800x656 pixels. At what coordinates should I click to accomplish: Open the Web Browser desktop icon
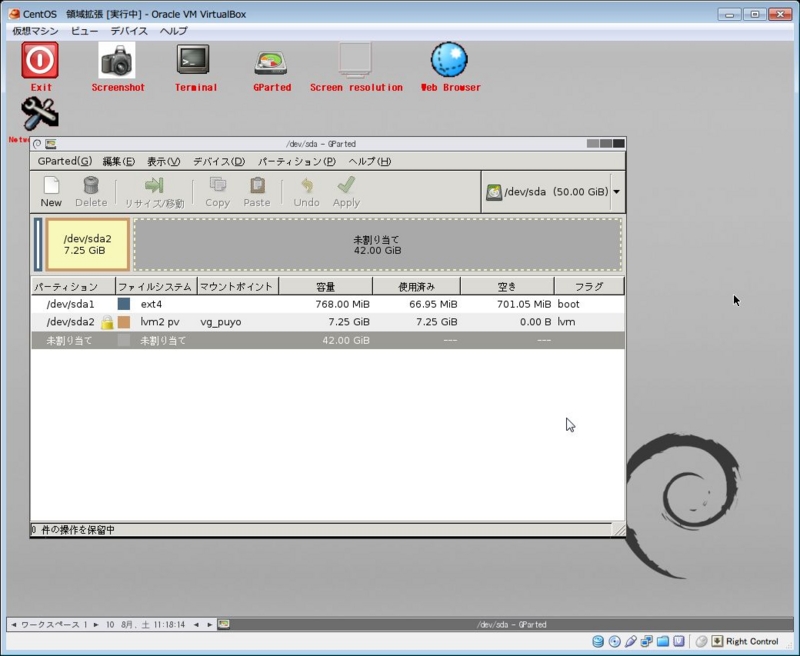[x=449, y=62]
